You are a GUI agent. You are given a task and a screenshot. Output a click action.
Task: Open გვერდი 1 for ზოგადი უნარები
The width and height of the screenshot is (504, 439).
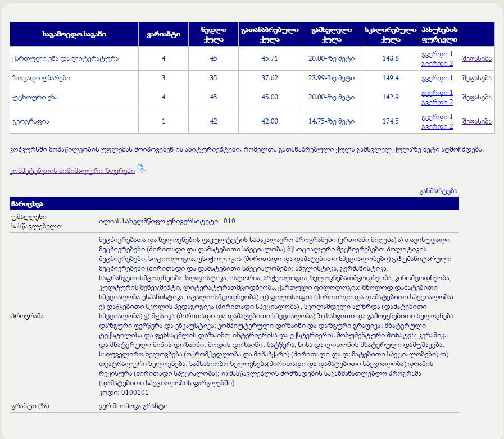(x=437, y=78)
